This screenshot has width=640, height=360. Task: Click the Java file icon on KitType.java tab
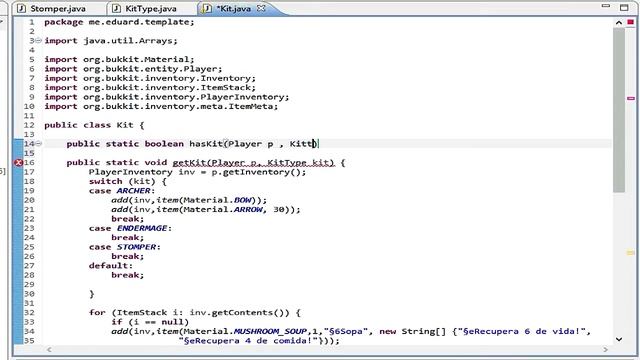(x=116, y=8)
